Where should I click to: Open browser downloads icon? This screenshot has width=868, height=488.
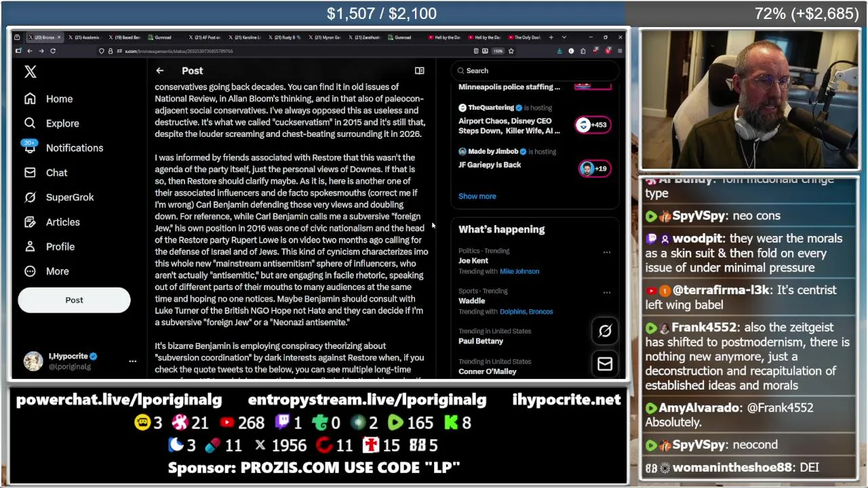coord(559,51)
